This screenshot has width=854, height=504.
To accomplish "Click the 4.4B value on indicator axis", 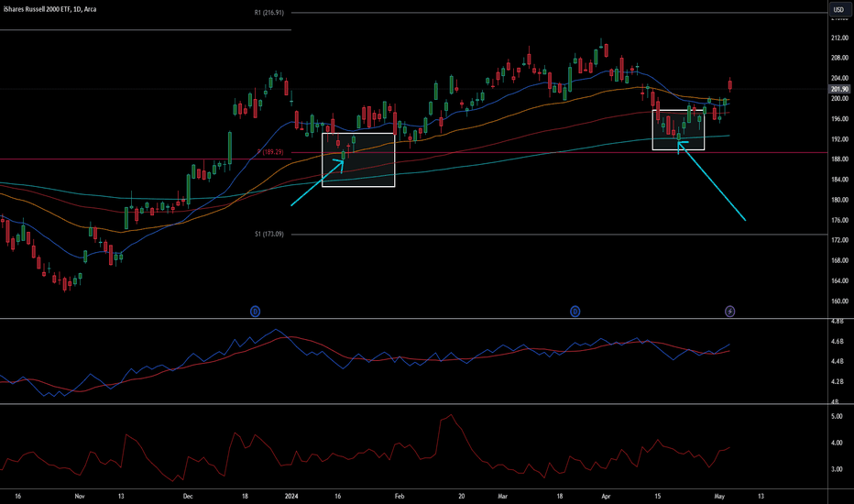I will [838, 362].
